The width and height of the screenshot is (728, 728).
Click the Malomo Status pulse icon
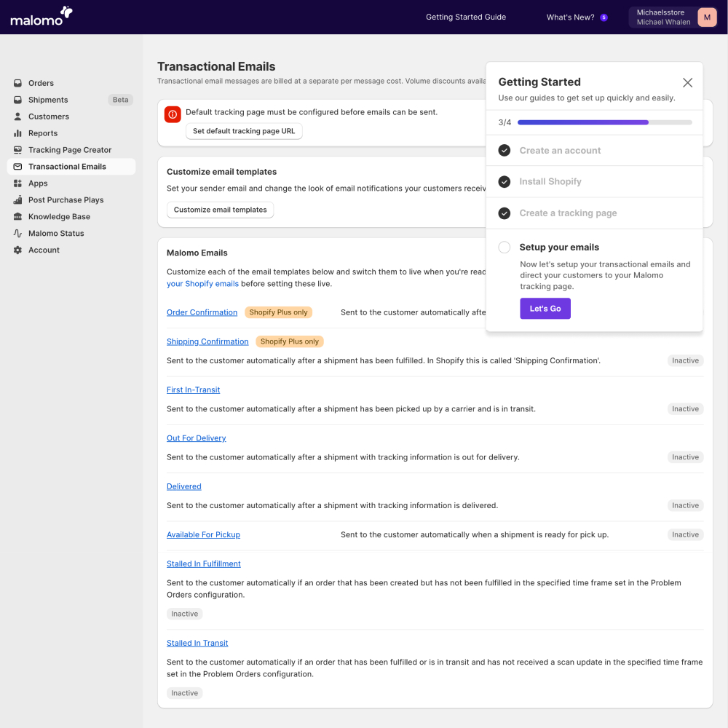point(17,234)
